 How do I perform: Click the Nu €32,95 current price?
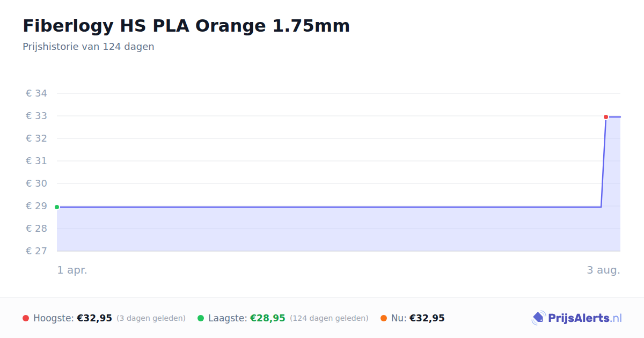click(x=427, y=318)
